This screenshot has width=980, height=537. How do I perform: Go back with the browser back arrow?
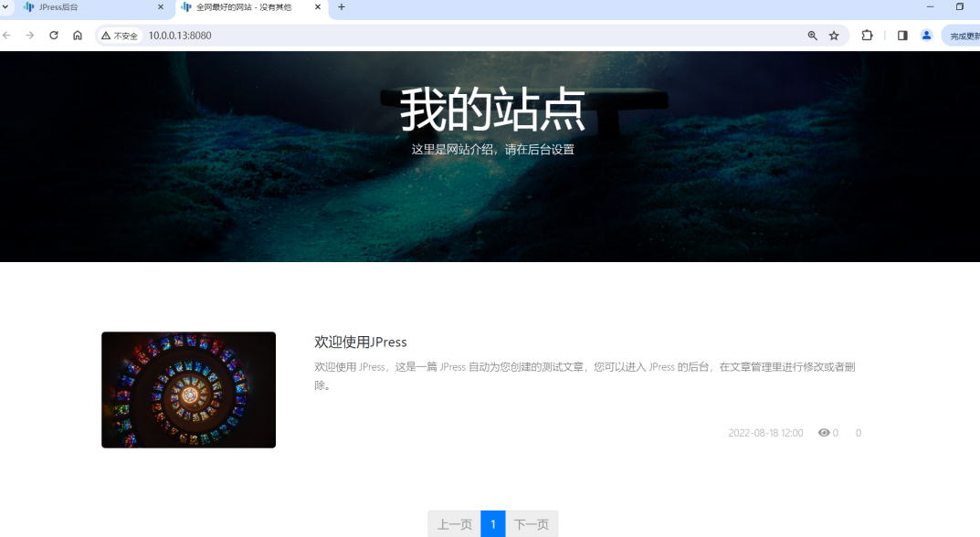pyautogui.click(x=7, y=36)
